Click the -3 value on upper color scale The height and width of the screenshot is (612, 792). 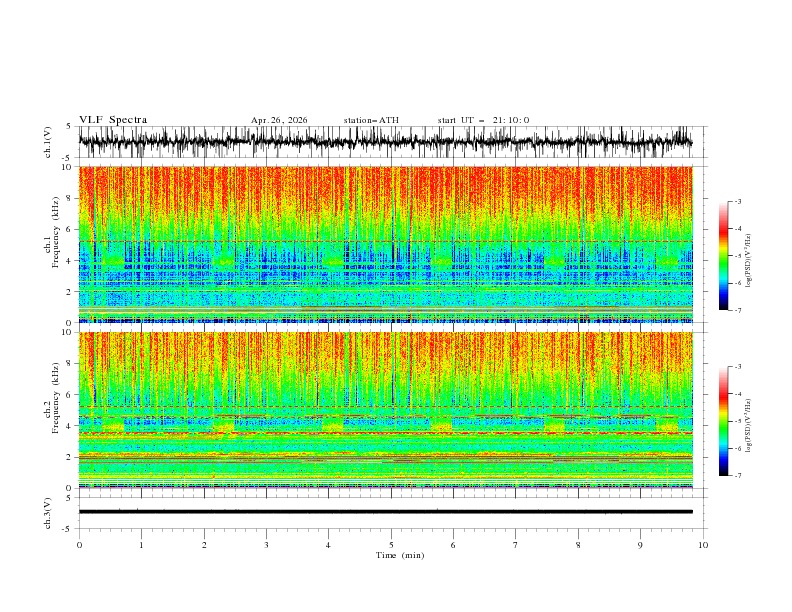[737, 201]
